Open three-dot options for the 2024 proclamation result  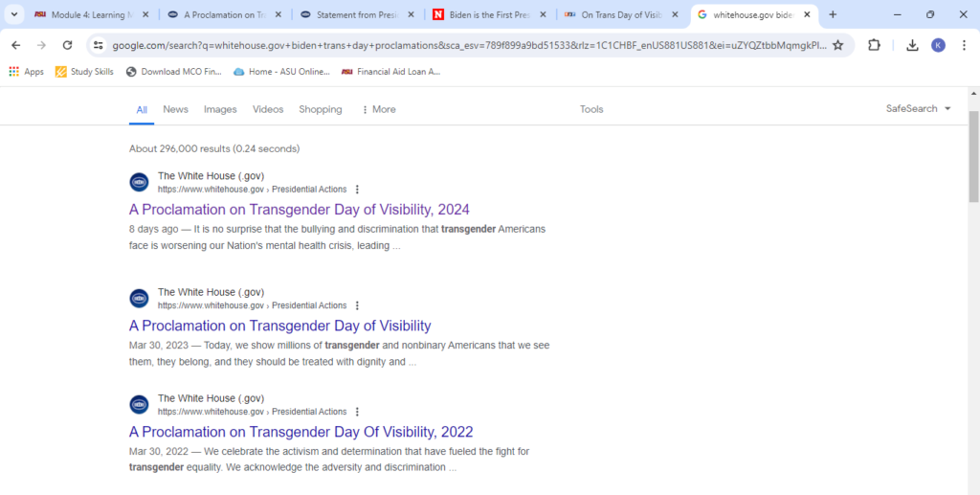[x=357, y=190]
